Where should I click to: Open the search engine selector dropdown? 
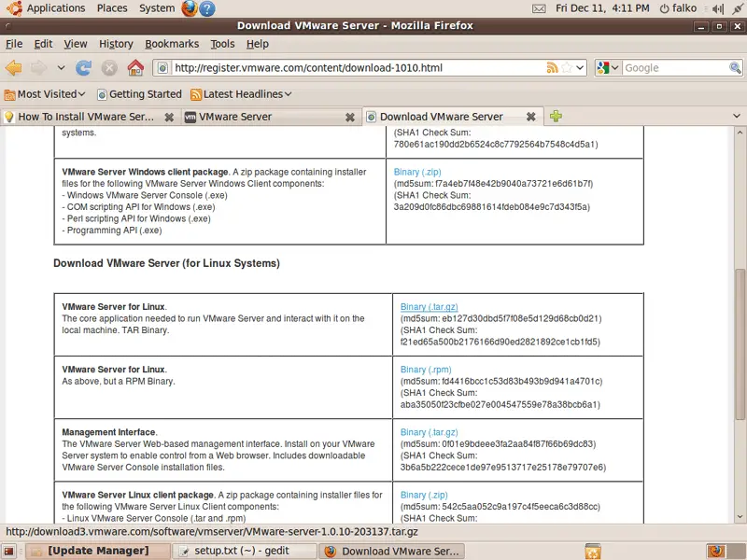click(x=609, y=67)
